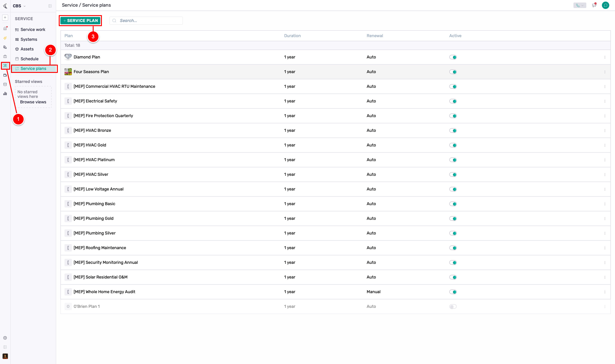Open three-dot menu for Diamond Plan
The width and height of the screenshot is (615, 364).
tap(605, 57)
